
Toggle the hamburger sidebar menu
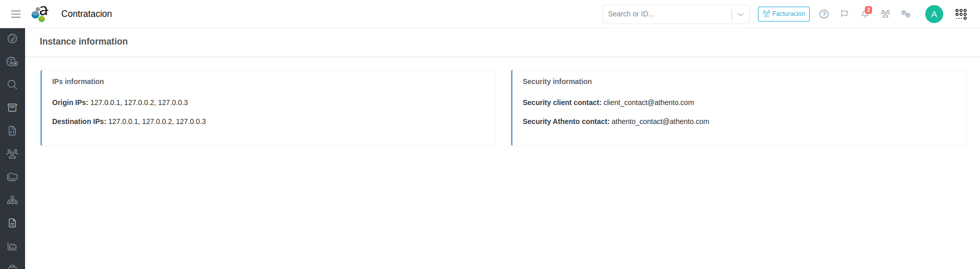coord(16,14)
